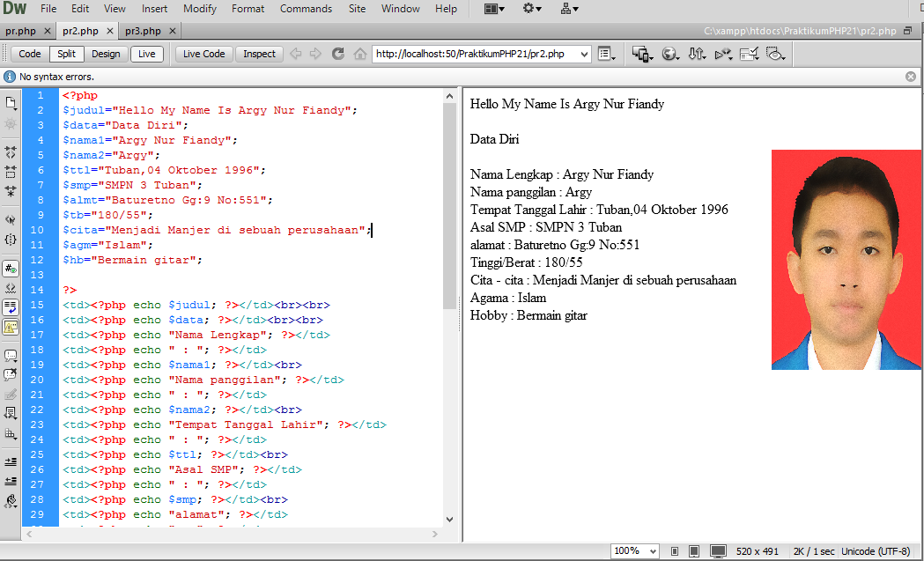Click the Forward arrow in document toolbar
The width and height of the screenshot is (924, 561).
316,54
